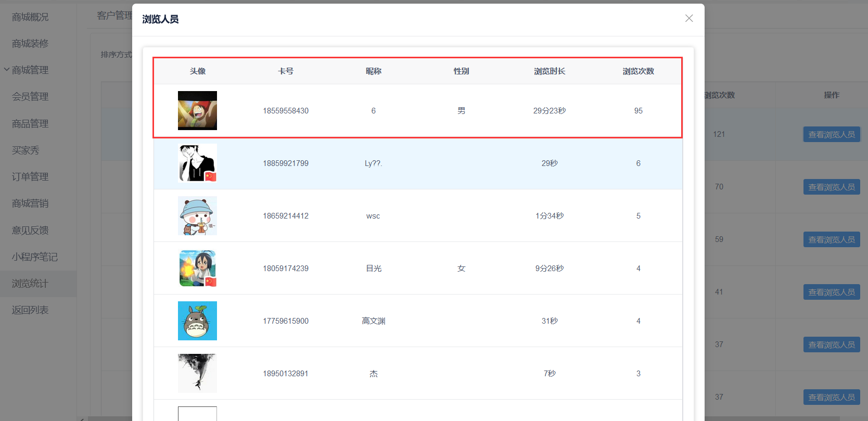Click nickname Ly??.
The width and height of the screenshot is (868, 421).
[373, 163]
